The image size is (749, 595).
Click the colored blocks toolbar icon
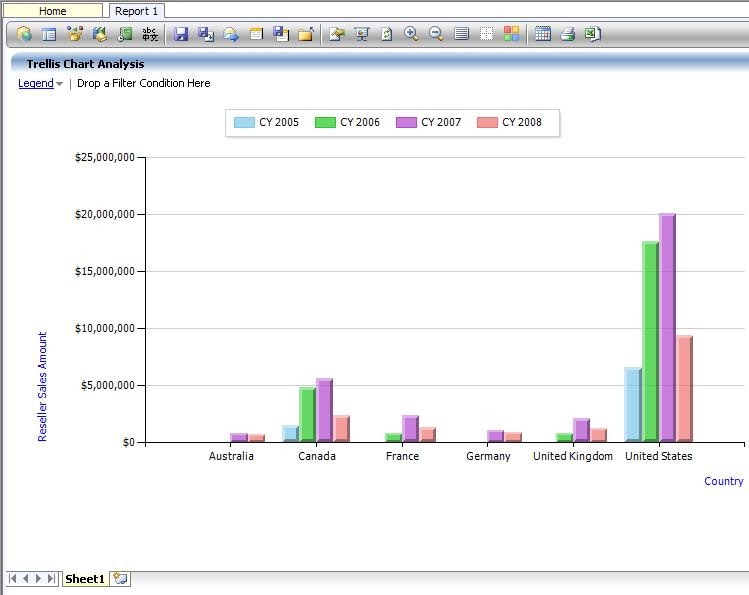click(x=75, y=34)
